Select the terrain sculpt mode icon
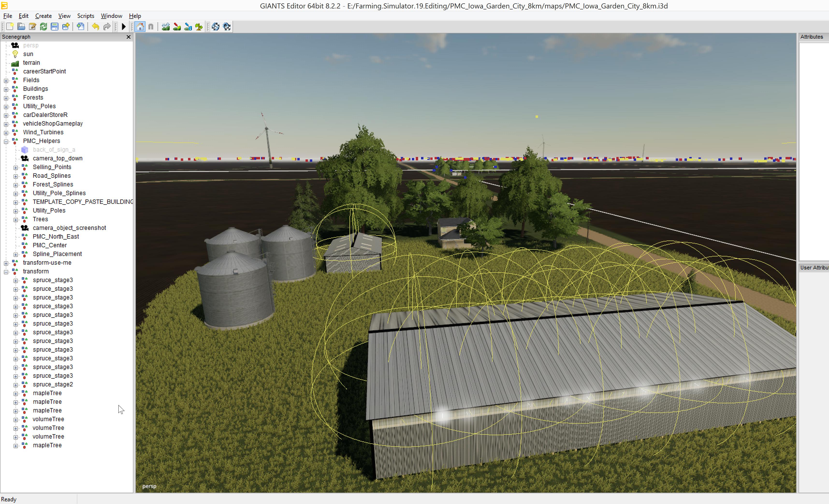The height and width of the screenshot is (504, 829). (x=166, y=27)
